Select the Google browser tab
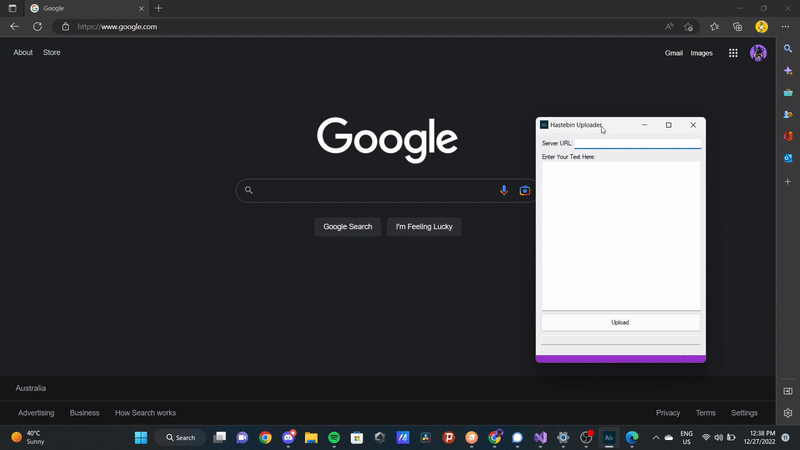This screenshot has height=450, width=800. pyautogui.click(x=87, y=8)
